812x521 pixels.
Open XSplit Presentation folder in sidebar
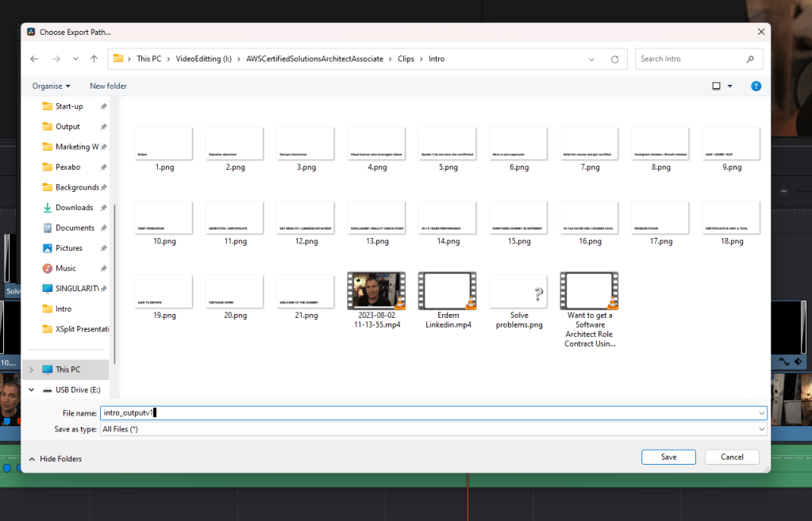[82, 328]
